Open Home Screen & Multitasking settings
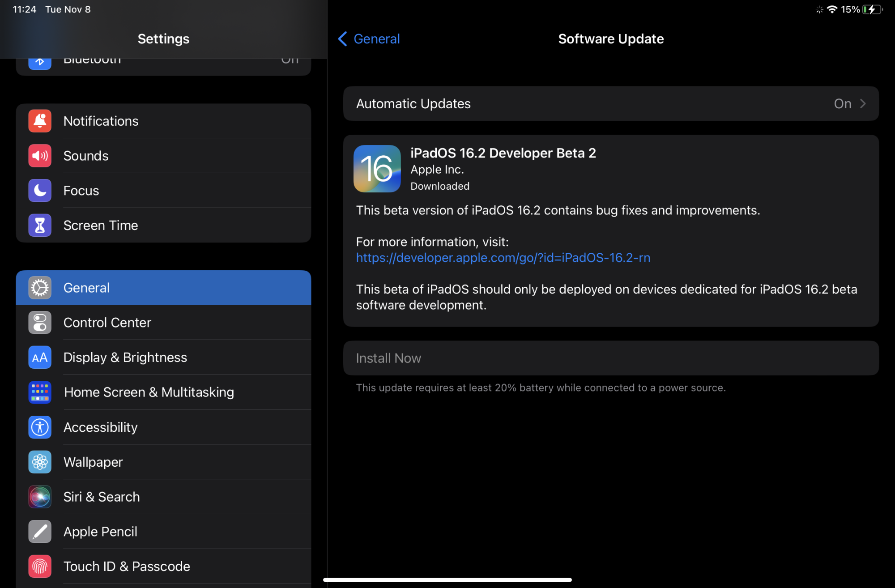 [x=163, y=392]
